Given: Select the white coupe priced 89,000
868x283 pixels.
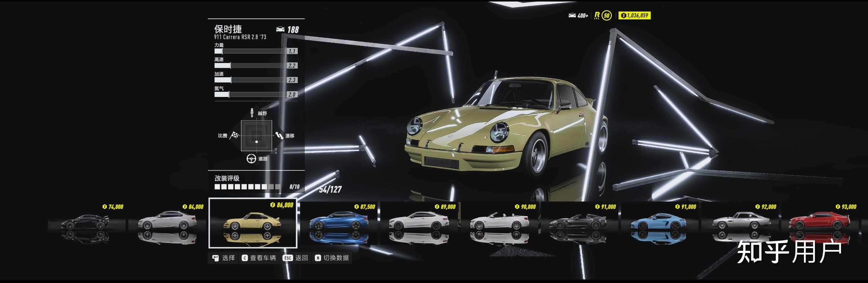Looking at the screenshot, I should (x=419, y=222).
